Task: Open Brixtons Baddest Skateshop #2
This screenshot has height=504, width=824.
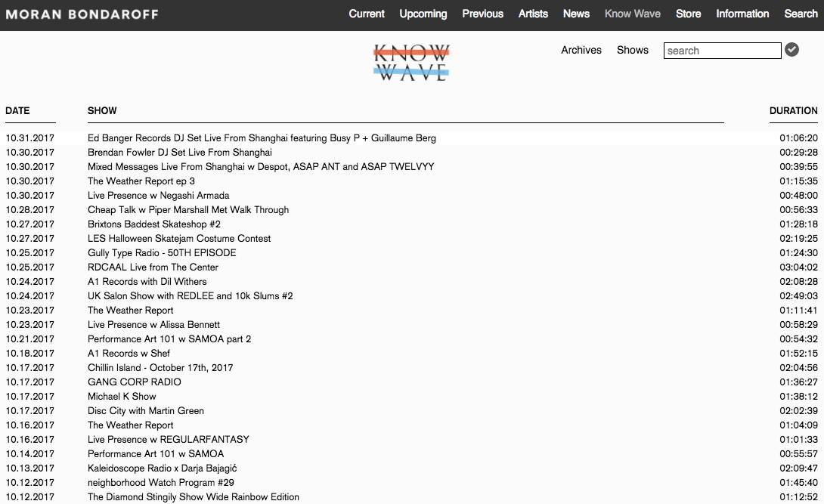Action: pyautogui.click(x=154, y=224)
